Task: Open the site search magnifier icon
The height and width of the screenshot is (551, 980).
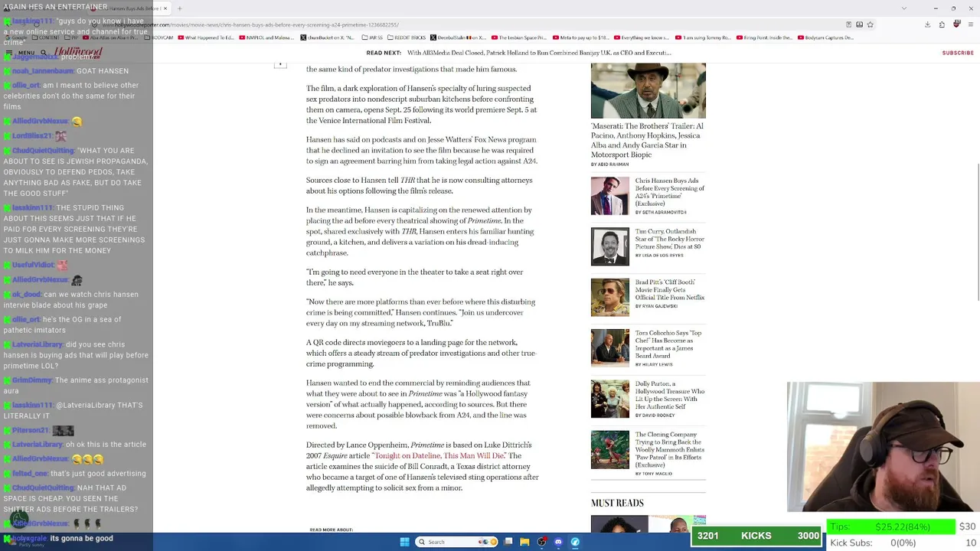Action: [44, 53]
